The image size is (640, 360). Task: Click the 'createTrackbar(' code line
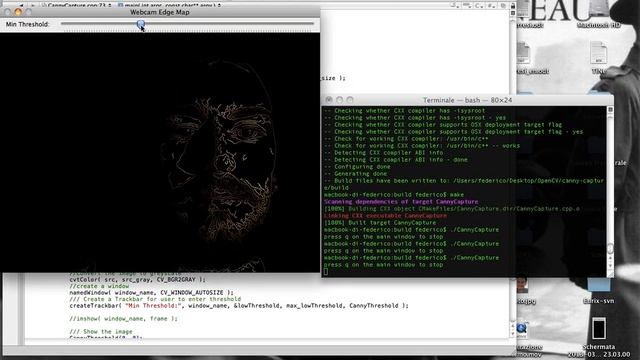[x=239, y=306]
